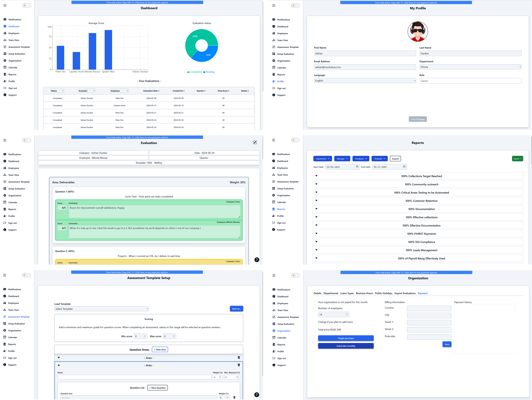Toggle the Pending series in the Evaluation status legend
This screenshot has height=400, width=532.
pos(209,72)
